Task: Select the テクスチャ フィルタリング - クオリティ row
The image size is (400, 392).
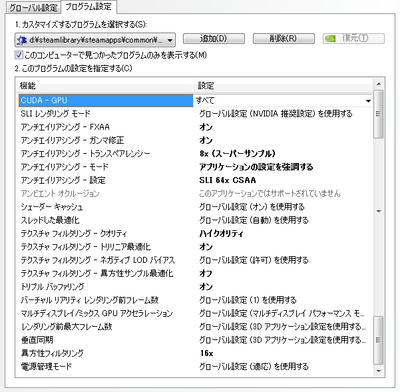Action: point(195,234)
